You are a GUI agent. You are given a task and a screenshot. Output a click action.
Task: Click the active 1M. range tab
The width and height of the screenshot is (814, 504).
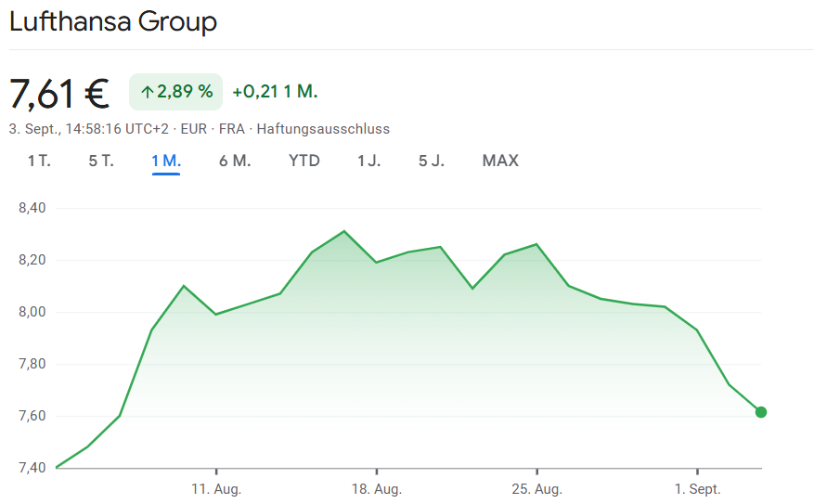coord(166,161)
